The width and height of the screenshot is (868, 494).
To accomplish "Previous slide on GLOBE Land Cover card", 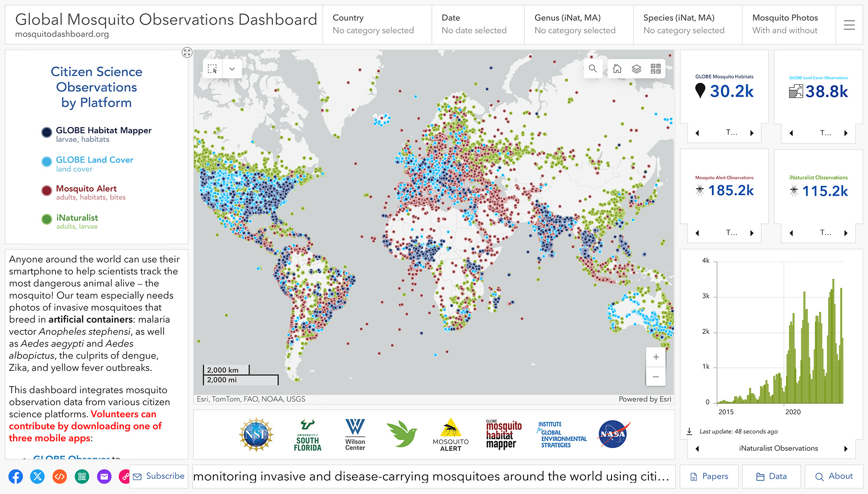I will (791, 133).
